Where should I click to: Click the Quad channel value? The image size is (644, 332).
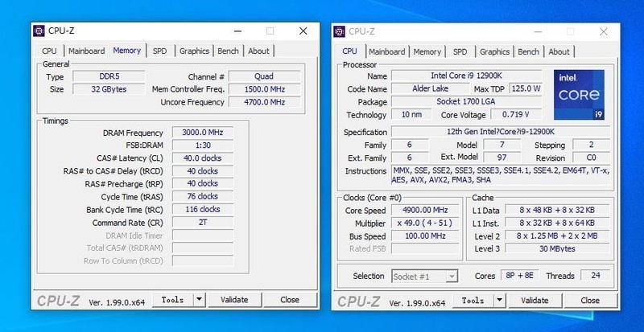tap(265, 76)
